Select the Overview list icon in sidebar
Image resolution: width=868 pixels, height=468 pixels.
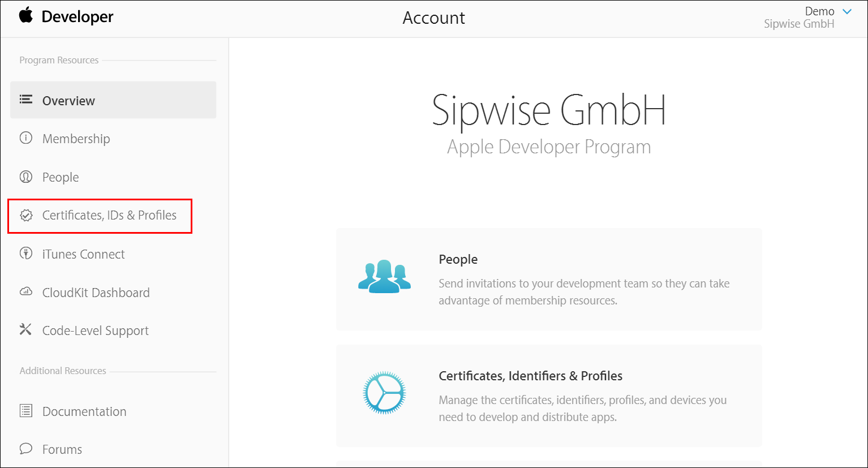(x=26, y=98)
